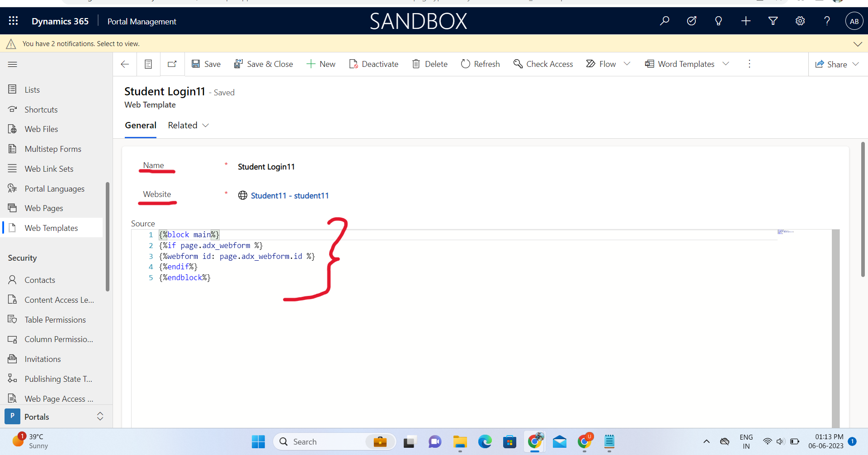Click Check Access
868x455 pixels.
(543, 64)
